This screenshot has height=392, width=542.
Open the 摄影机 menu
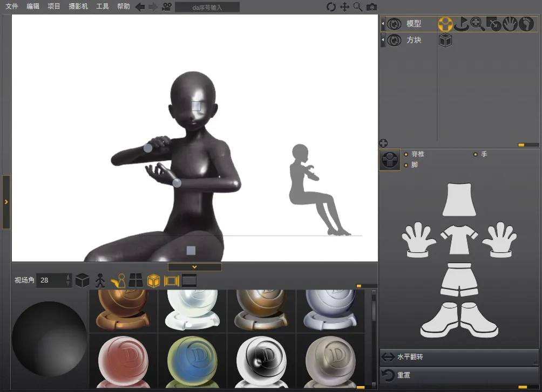click(78, 6)
